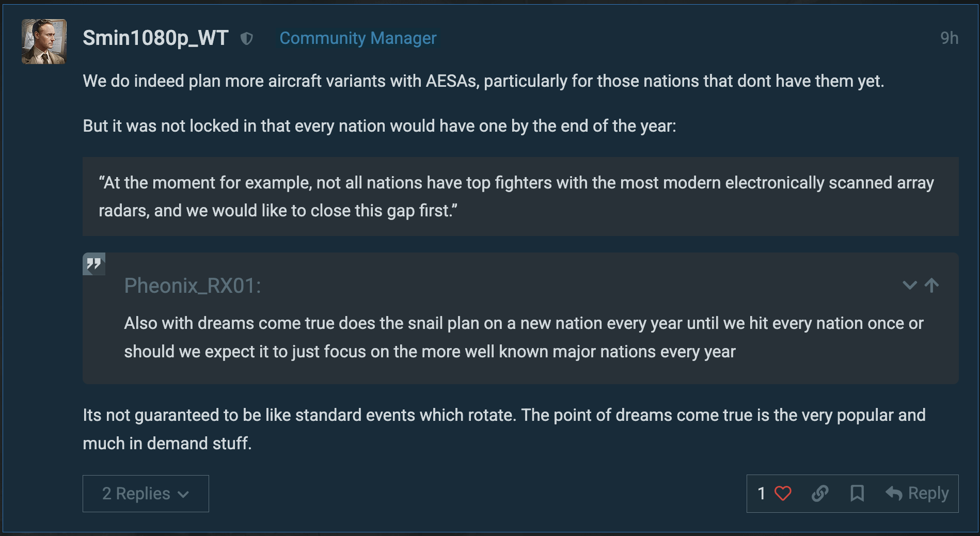The width and height of the screenshot is (980, 536).
Task: Click the paragraph starting "Its not guaranteed"
Action: tap(504, 429)
